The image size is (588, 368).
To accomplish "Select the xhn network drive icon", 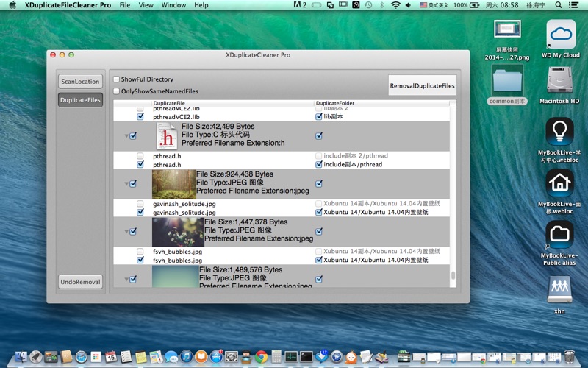I will tap(559, 289).
